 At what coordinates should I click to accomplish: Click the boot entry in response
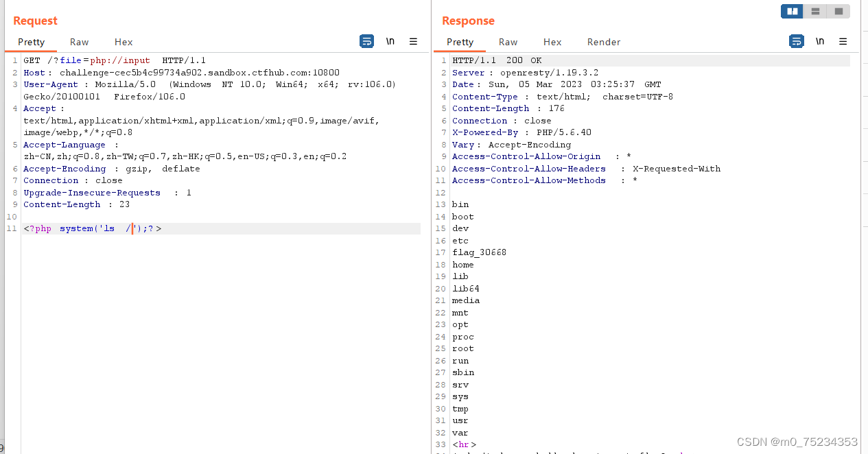463,217
